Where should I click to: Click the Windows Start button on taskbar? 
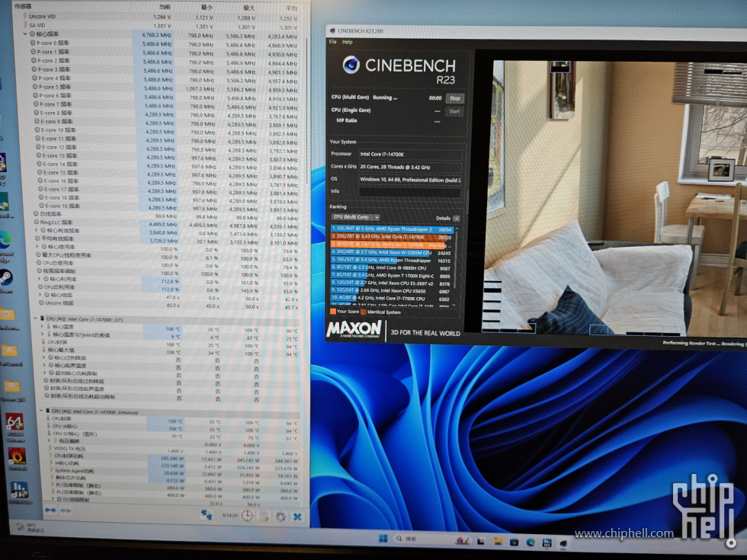click(x=383, y=538)
